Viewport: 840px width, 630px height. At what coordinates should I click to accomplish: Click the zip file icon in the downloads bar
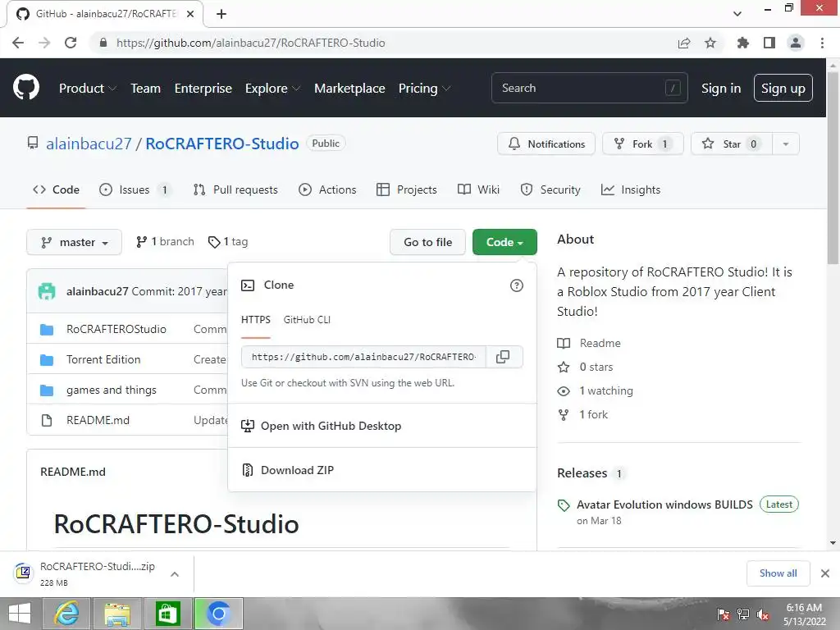[23, 573]
